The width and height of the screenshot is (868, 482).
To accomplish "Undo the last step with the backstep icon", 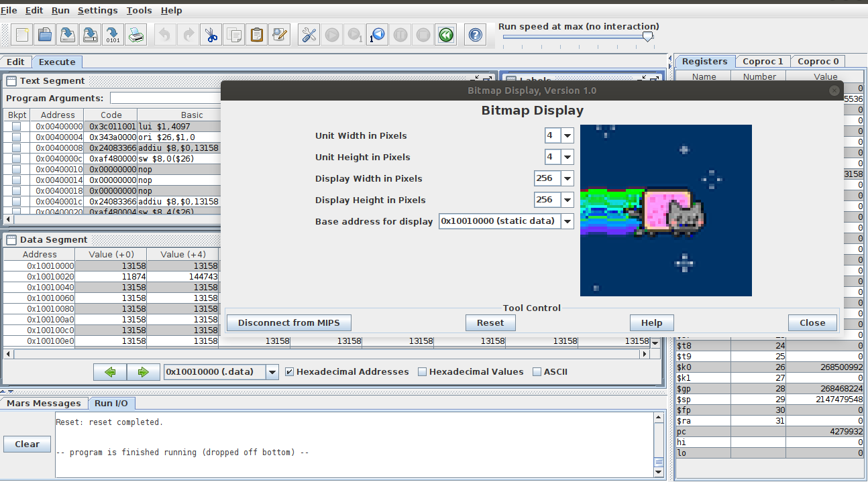I will [378, 35].
